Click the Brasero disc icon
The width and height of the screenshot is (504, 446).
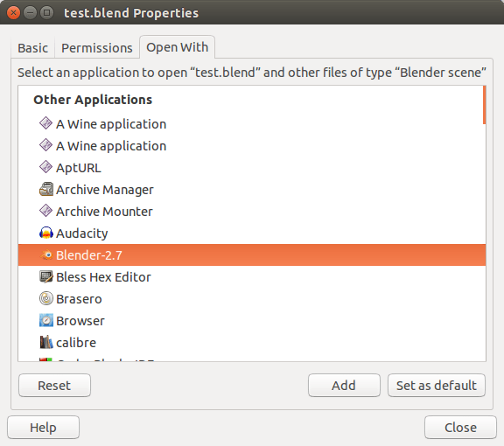click(x=46, y=299)
